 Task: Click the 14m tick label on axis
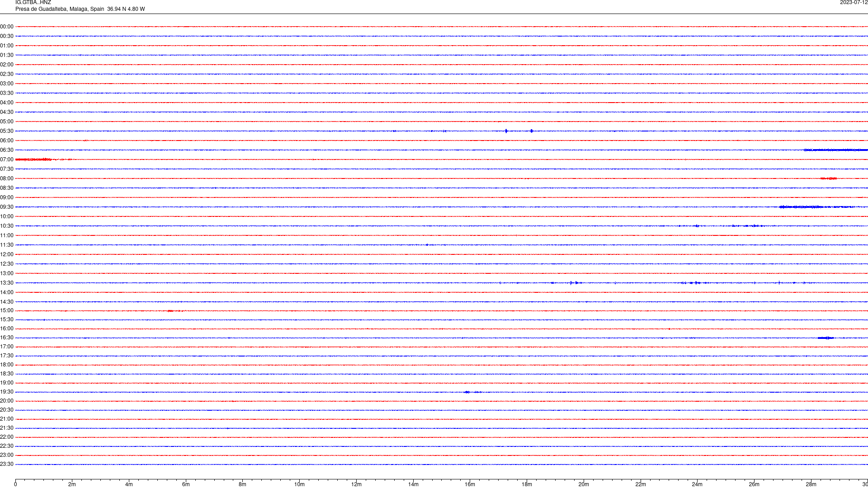(413, 484)
